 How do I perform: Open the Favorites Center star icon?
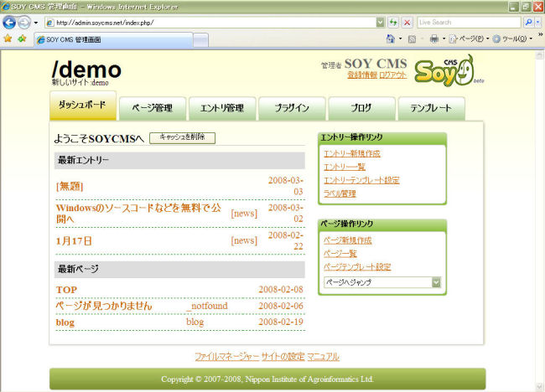[x=8, y=39]
